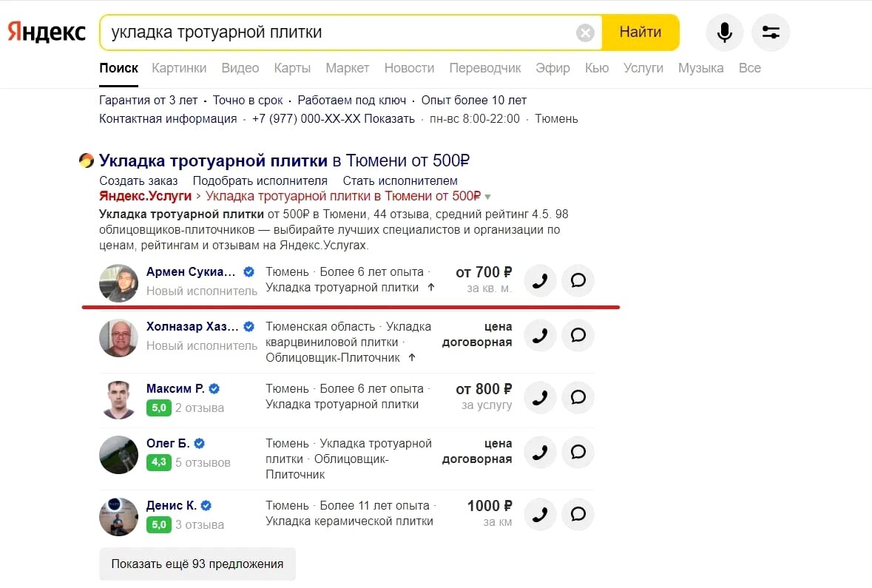Open the Укладка тротуарной плитки в Тюмени title
872x588 pixels.
click(284, 160)
